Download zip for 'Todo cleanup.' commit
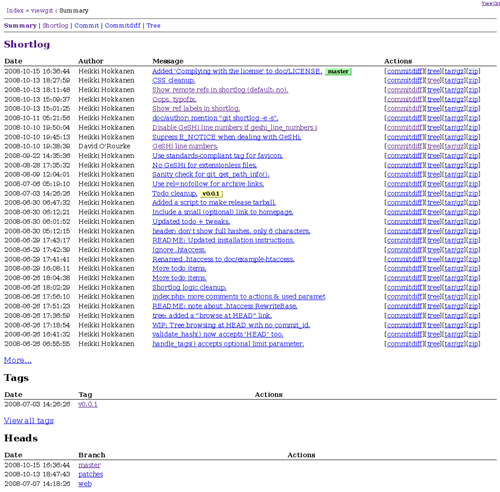 click(474, 194)
